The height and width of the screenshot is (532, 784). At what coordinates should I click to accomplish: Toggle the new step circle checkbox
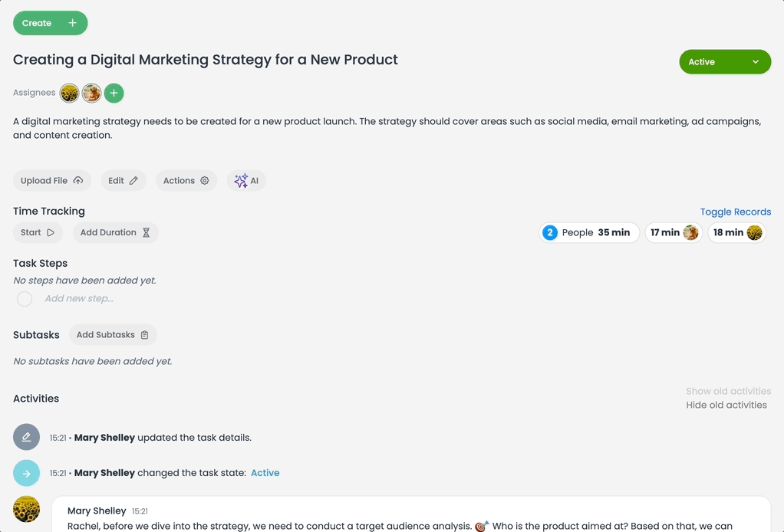point(25,299)
